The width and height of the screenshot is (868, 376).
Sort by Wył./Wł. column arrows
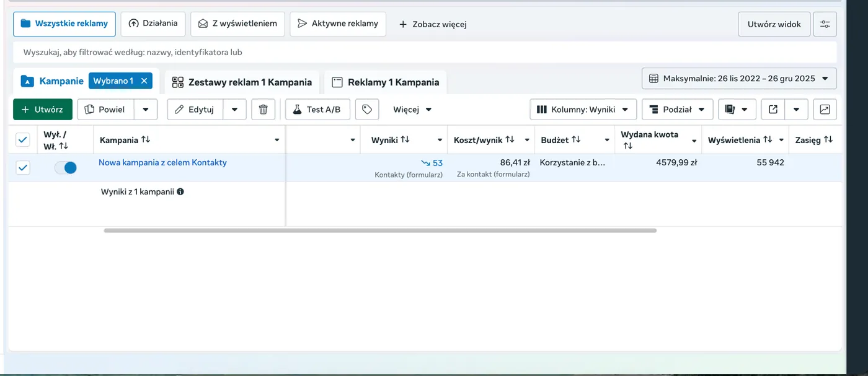pyautogui.click(x=63, y=146)
